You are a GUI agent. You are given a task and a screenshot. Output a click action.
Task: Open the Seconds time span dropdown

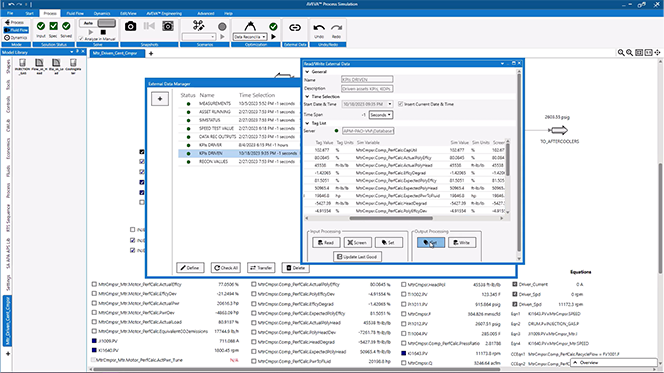coord(380,115)
